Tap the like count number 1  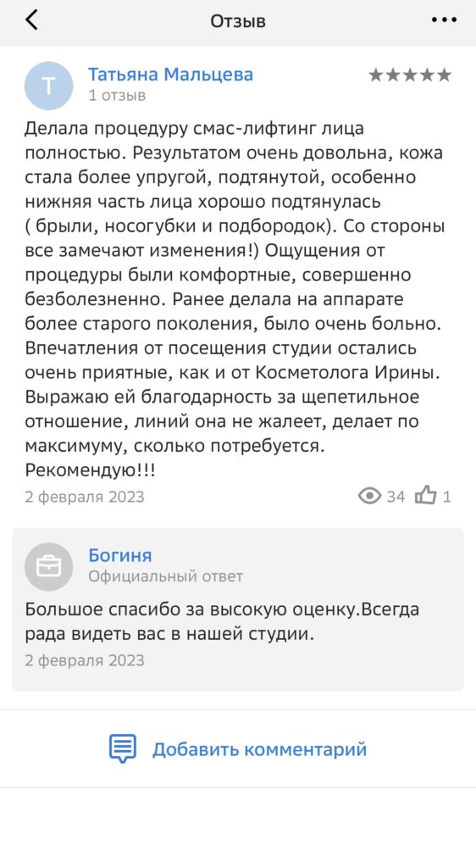pyautogui.click(x=446, y=497)
